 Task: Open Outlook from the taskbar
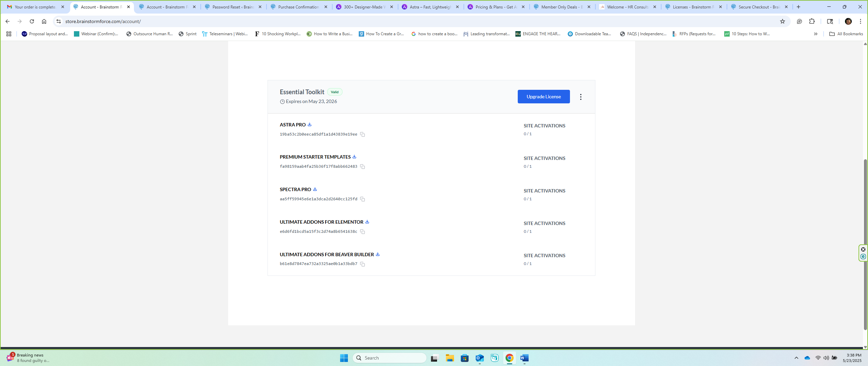click(479, 358)
